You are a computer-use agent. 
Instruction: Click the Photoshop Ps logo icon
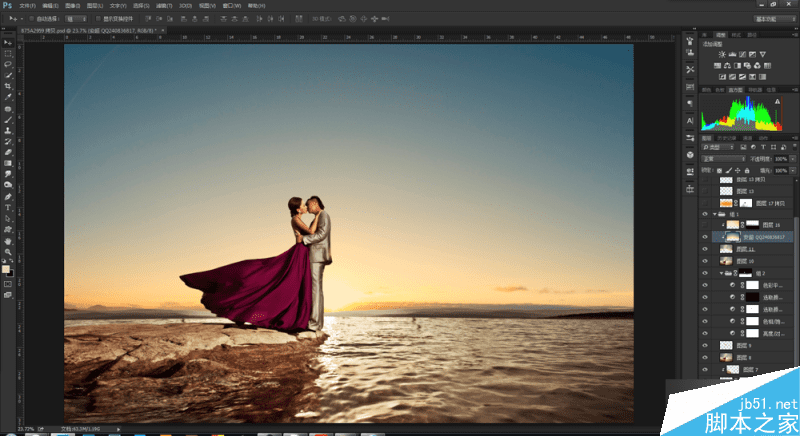click(x=8, y=6)
